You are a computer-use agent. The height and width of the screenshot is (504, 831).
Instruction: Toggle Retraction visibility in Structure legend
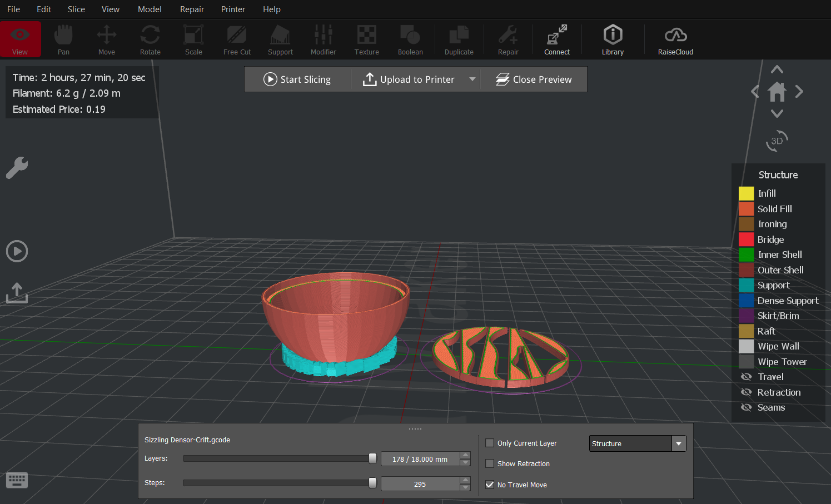coord(746,392)
